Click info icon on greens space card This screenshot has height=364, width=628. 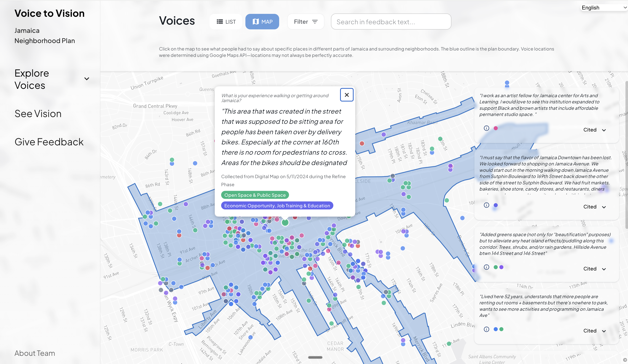click(x=486, y=267)
